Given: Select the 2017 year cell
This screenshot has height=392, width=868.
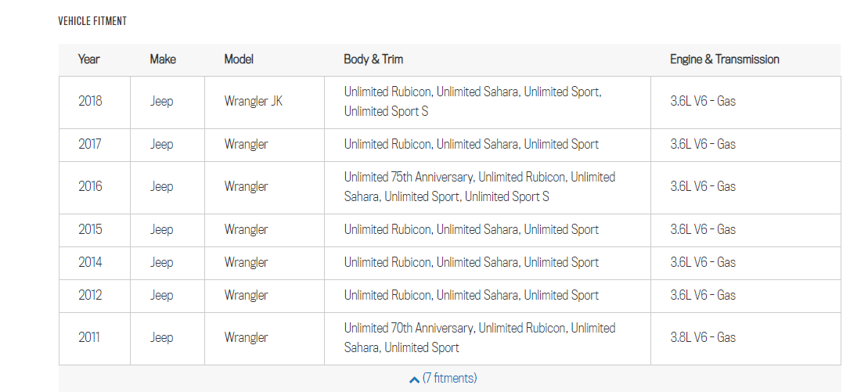Looking at the screenshot, I should [90, 145].
